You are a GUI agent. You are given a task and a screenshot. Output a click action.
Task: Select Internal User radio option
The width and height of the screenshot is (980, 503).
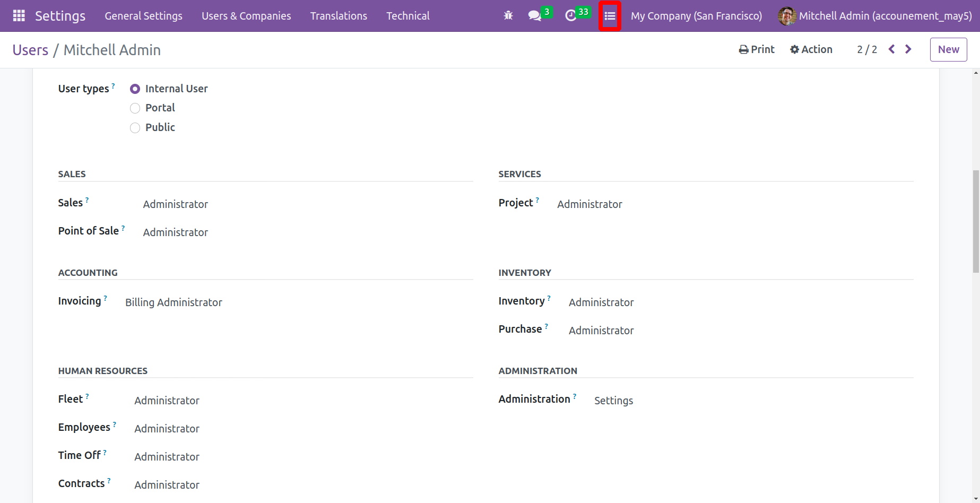click(135, 89)
